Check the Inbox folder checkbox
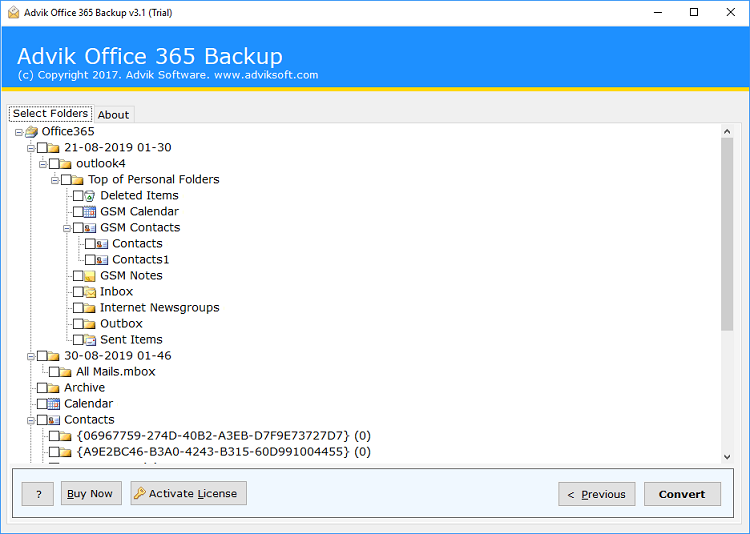 coord(78,292)
